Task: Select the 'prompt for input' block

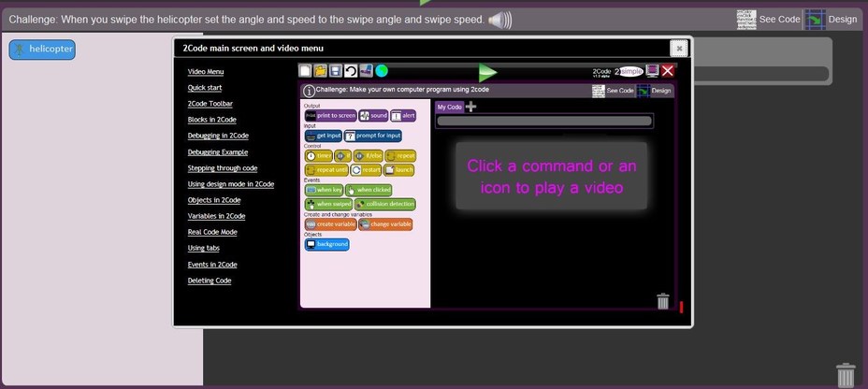Action: coord(372,136)
